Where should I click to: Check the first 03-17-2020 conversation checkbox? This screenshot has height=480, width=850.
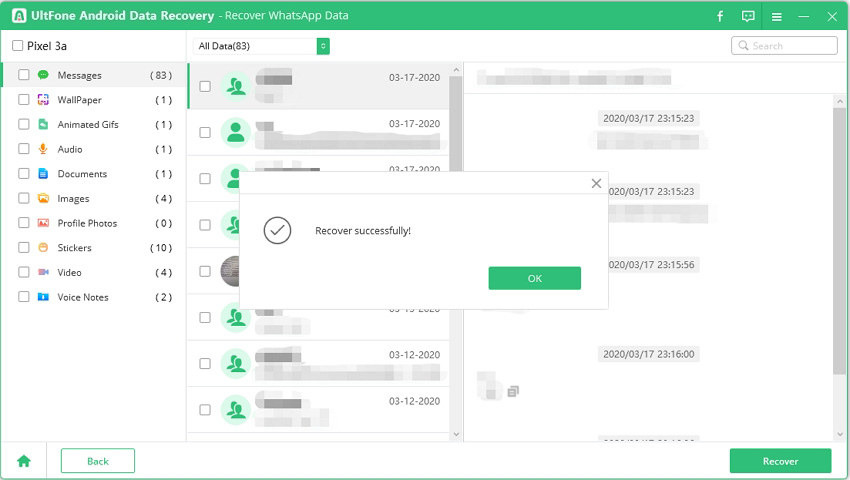click(205, 86)
